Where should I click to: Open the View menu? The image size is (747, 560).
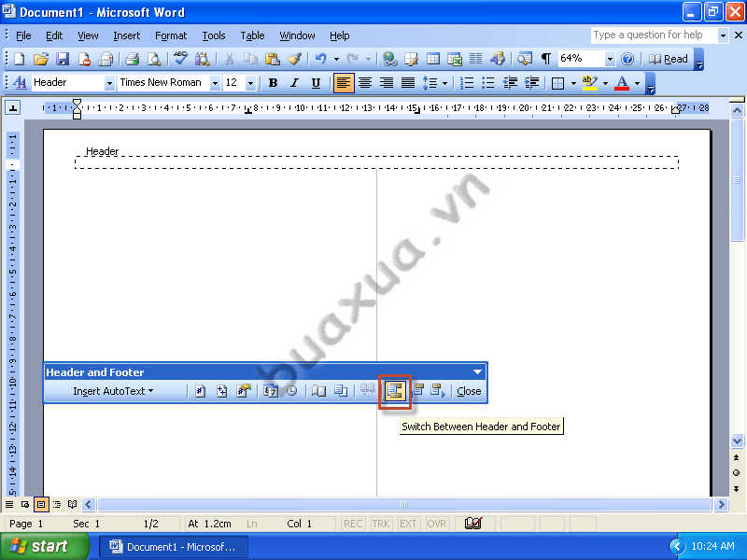(x=88, y=35)
